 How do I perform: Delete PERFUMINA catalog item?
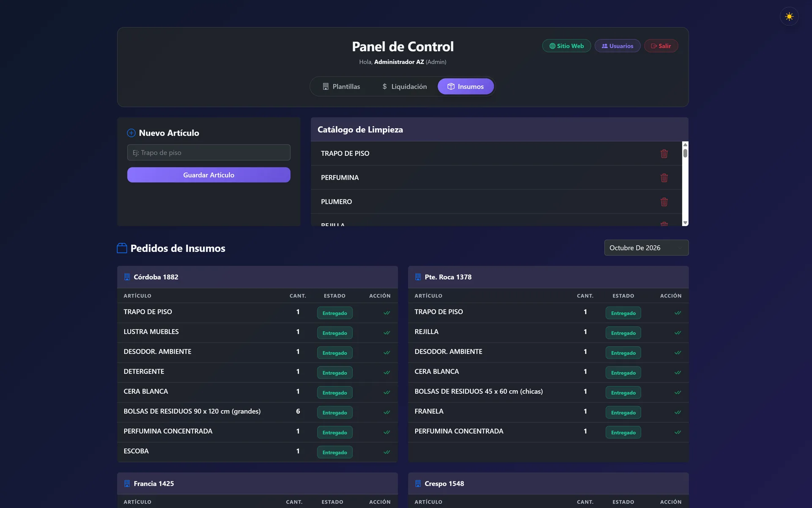point(664,178)
